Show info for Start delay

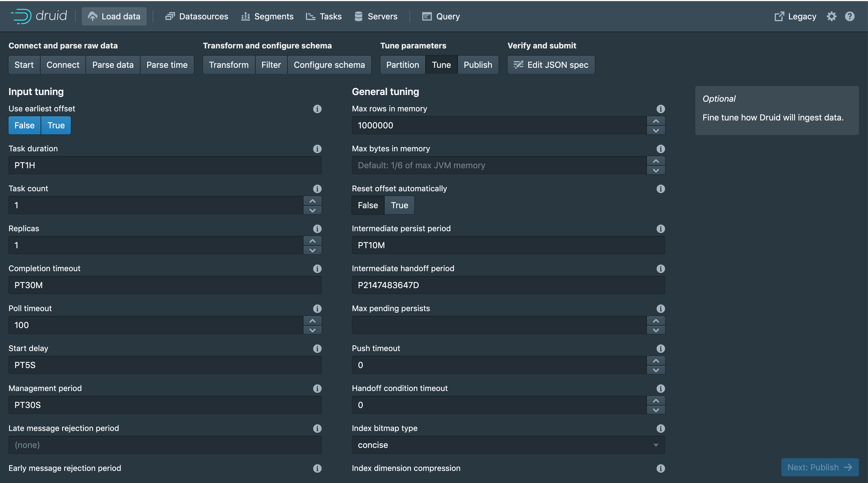317,349
